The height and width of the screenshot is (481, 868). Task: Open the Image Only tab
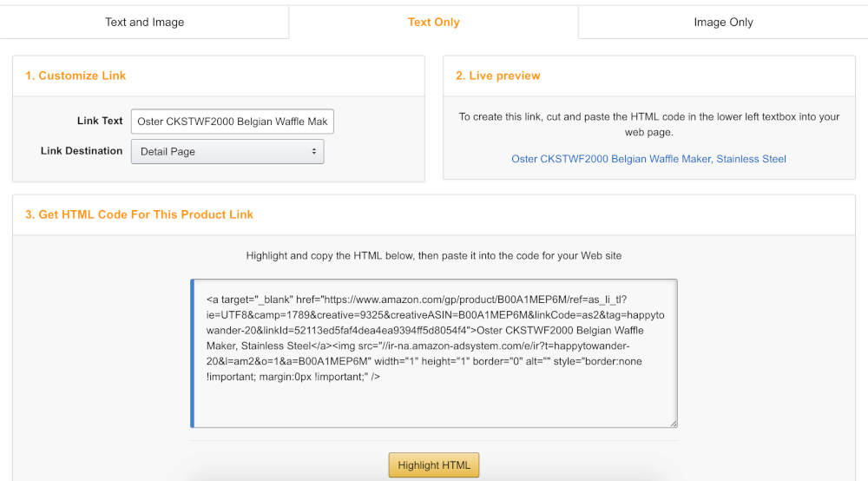click(x=723, y=23)
